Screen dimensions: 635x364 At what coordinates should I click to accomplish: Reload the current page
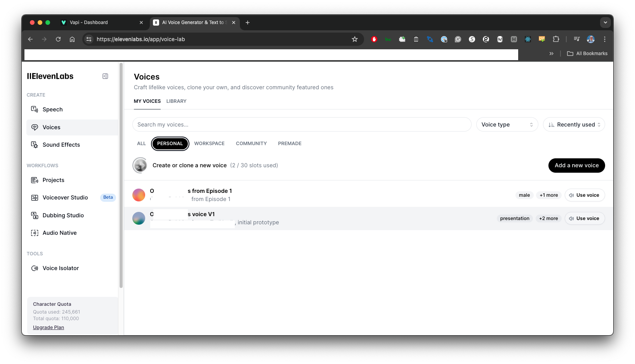coord(58,39)
